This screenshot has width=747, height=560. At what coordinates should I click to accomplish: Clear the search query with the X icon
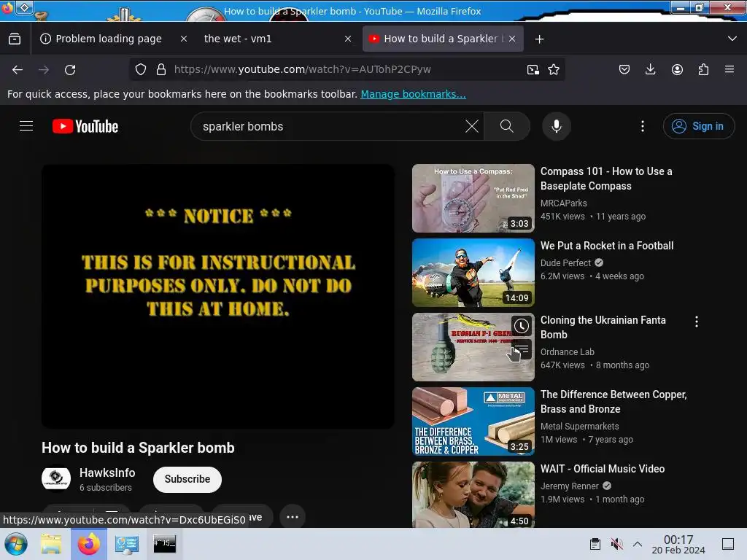[x=472, y=126]
